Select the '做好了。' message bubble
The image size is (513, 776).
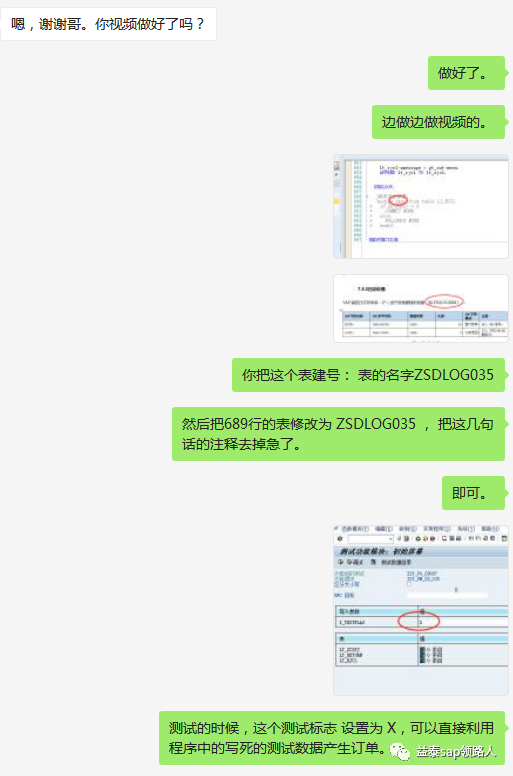point(466,73)
